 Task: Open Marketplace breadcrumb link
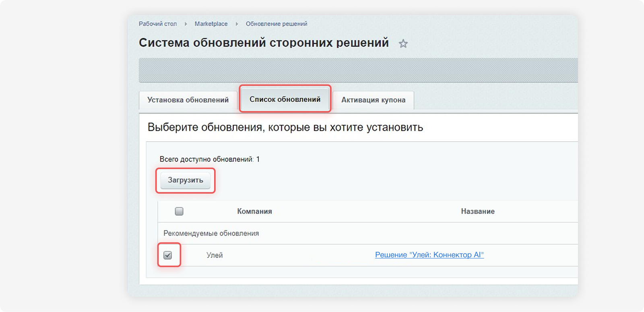(211, 24)
